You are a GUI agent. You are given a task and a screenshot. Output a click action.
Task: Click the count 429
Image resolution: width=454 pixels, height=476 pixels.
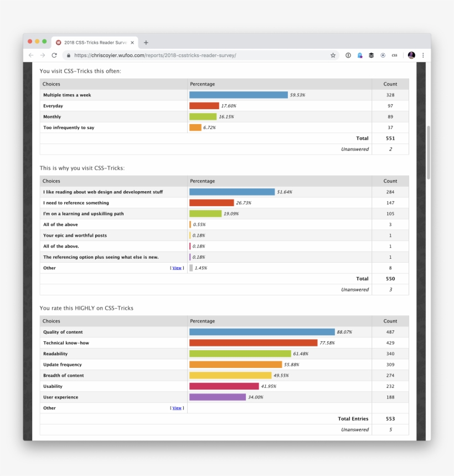click(390, 343)
